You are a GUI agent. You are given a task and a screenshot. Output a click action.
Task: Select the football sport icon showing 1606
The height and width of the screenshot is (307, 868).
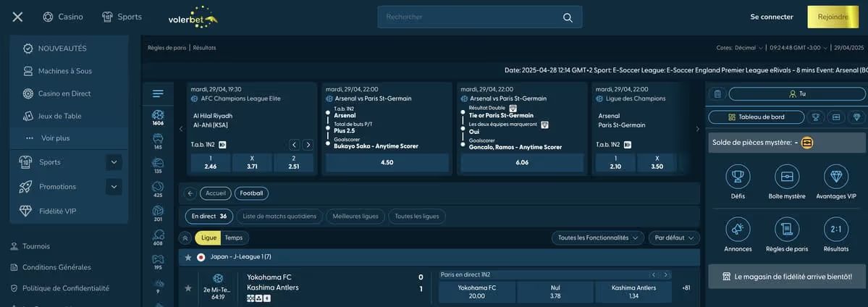pos(158,115)
